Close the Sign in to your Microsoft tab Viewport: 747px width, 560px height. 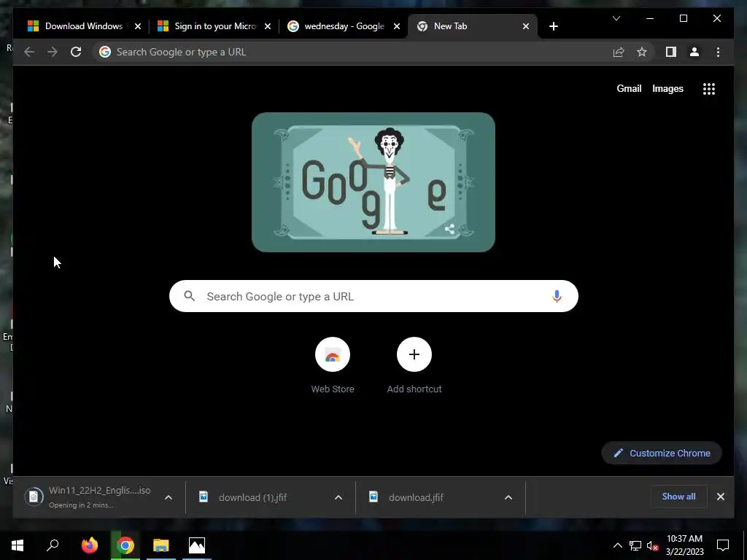pos(268,26)
